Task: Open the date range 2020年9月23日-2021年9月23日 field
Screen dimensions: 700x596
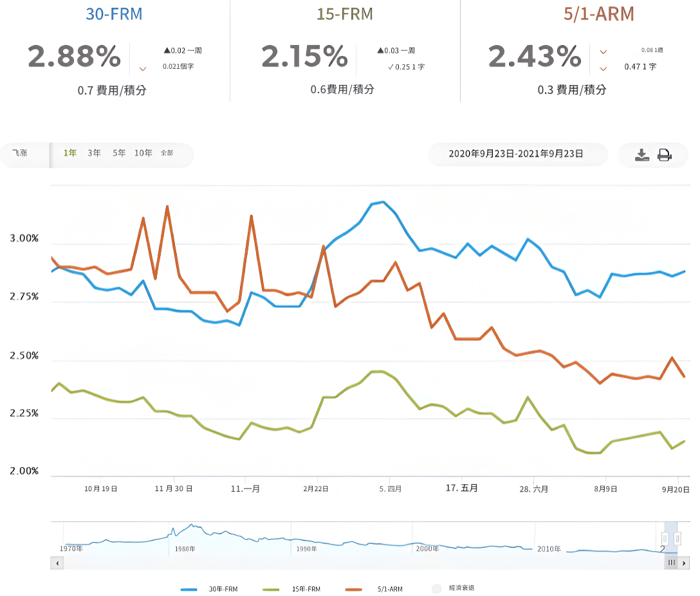Action: pos(518,154)
